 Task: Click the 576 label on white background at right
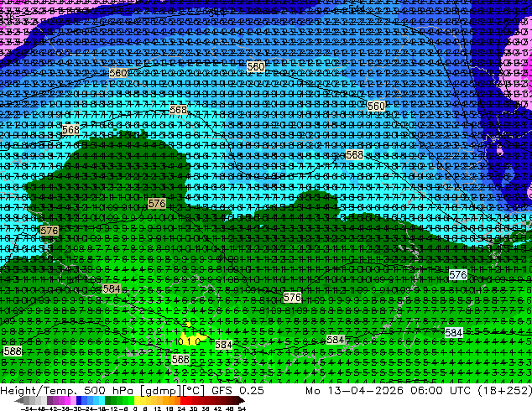[457, 274]
